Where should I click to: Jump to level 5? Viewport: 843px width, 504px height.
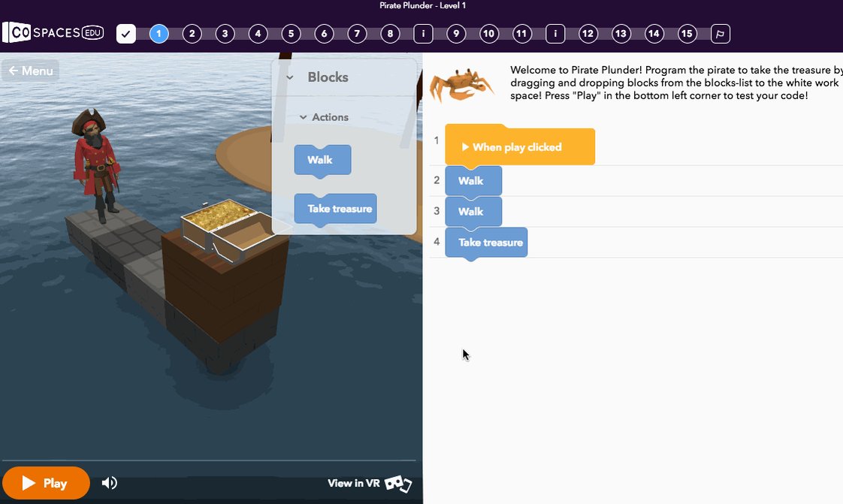click(x=291, y=34)
